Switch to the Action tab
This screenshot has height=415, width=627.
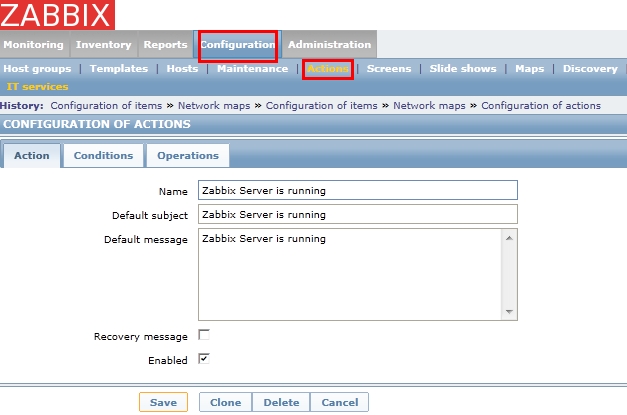point(32,156)
